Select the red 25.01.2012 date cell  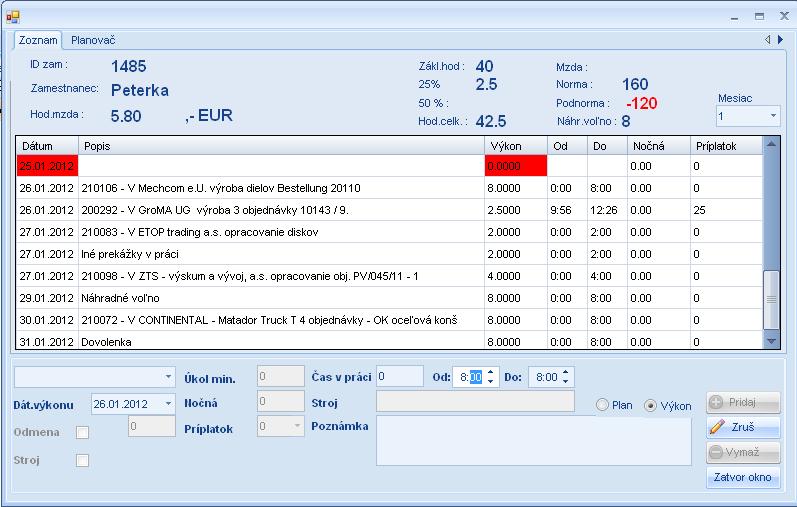coord(47,166)
